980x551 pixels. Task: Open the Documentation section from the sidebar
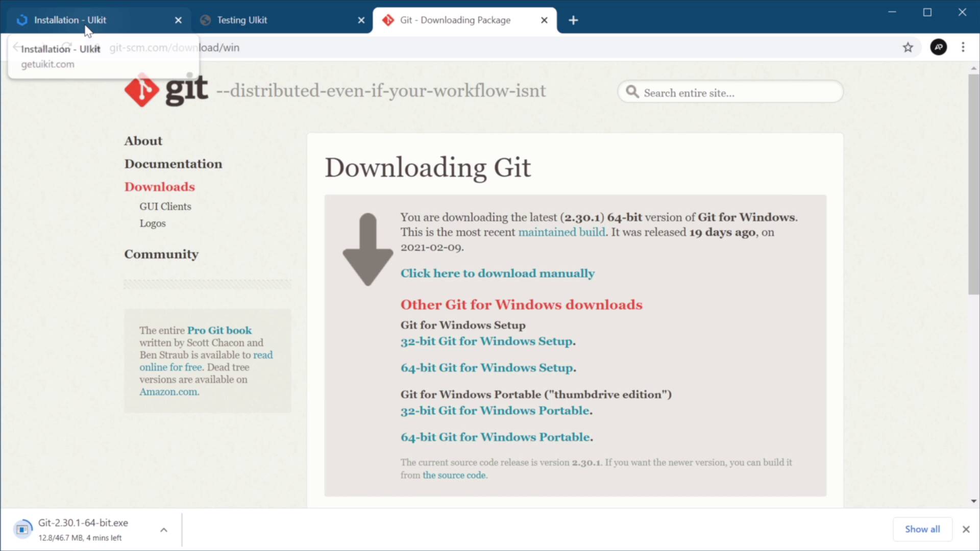[x=173, y=164]
